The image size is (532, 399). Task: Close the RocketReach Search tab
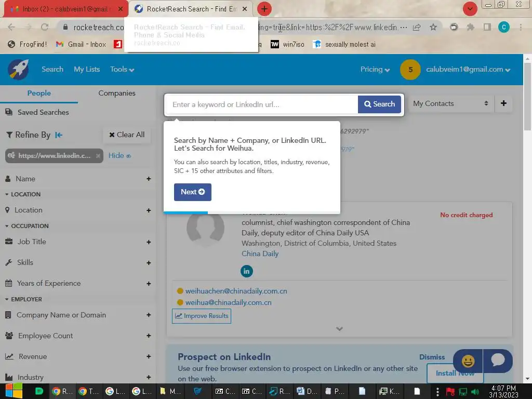pos(245,9)
